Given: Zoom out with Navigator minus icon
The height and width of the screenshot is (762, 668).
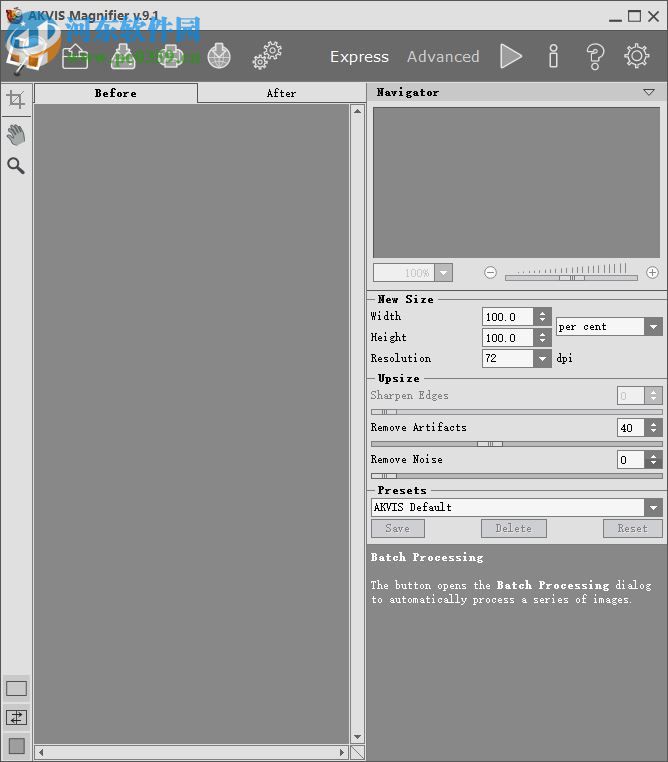Looking at the screenshot, I should [491, 273].
